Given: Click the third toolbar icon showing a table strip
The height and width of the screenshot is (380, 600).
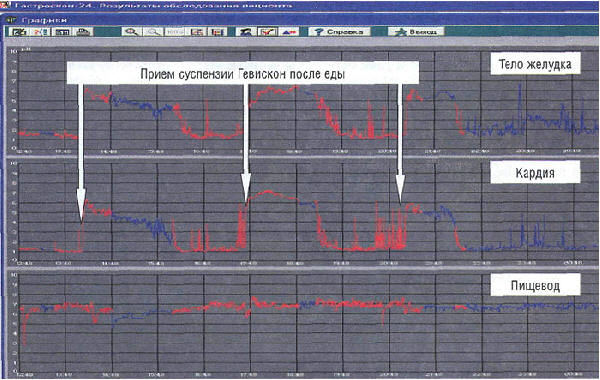Looking at the screenshot, I should coord(62,32).
